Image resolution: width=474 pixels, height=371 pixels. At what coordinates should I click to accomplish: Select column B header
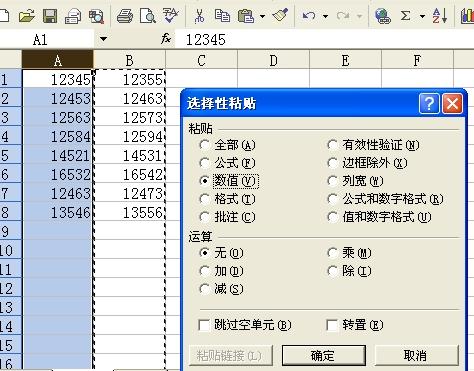[x=129, y=60]
